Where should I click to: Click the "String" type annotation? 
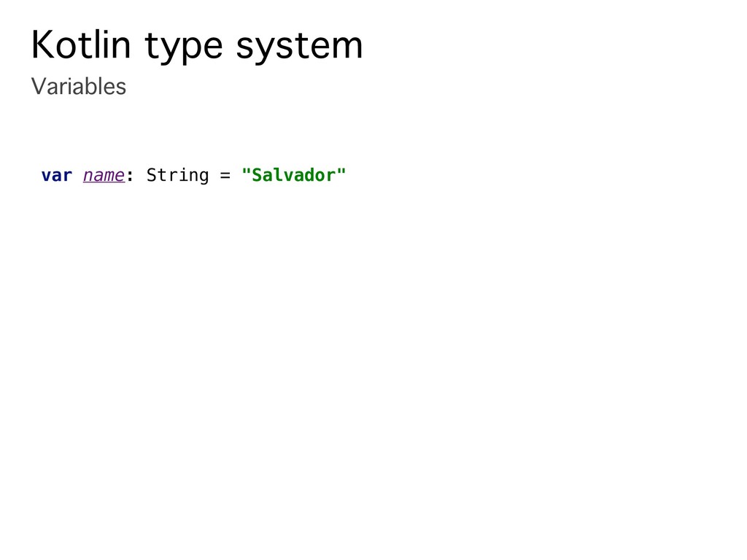[x=177, y=176]
